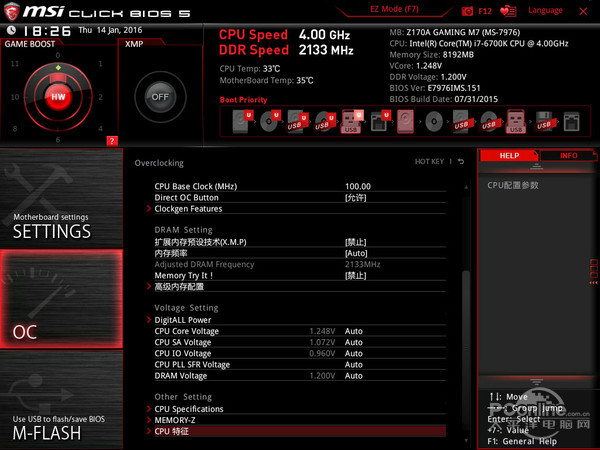Toggle the XMP OFF button
The width and height of the screenshot is (600, 450).
point(160,97)
